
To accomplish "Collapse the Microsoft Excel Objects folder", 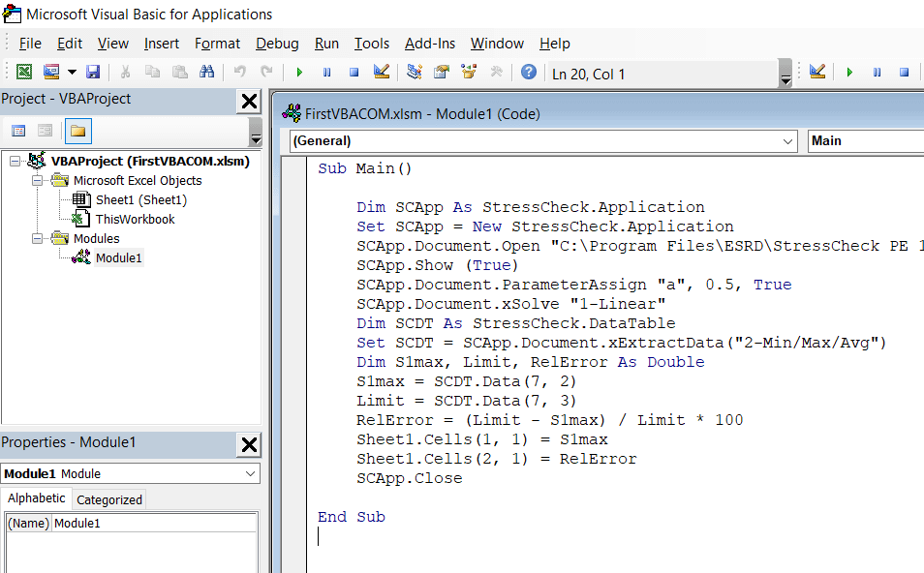I will (x=37, y=180).
